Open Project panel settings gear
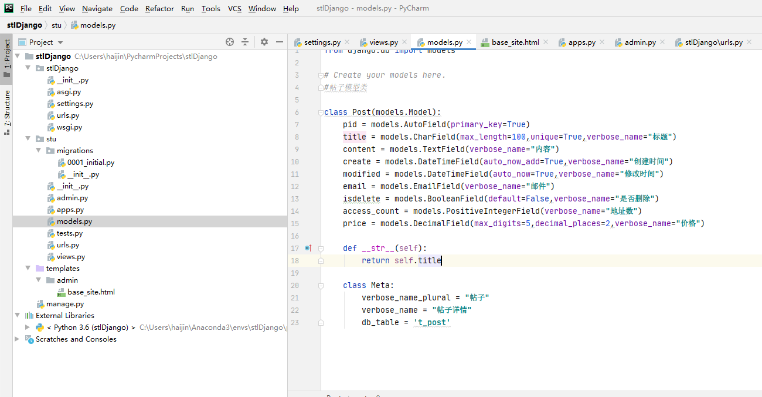The image size is (762, 397). click(264, 42)
